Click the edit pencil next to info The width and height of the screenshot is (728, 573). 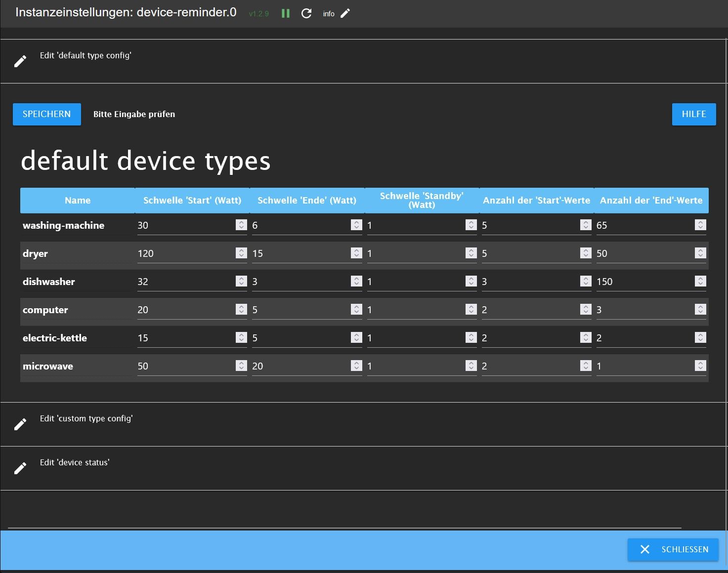click(x=345, y=13)
